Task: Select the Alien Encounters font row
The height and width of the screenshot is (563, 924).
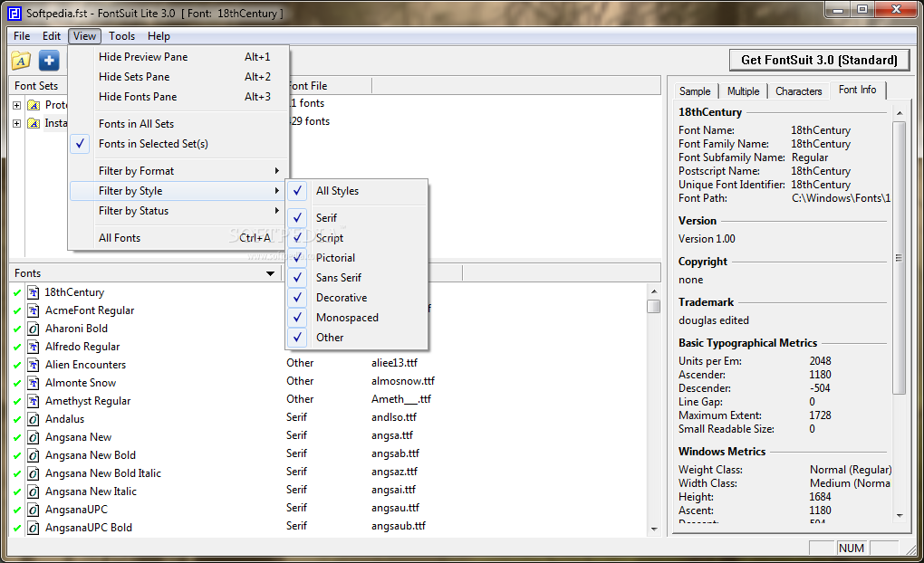Action: point(85,365)
